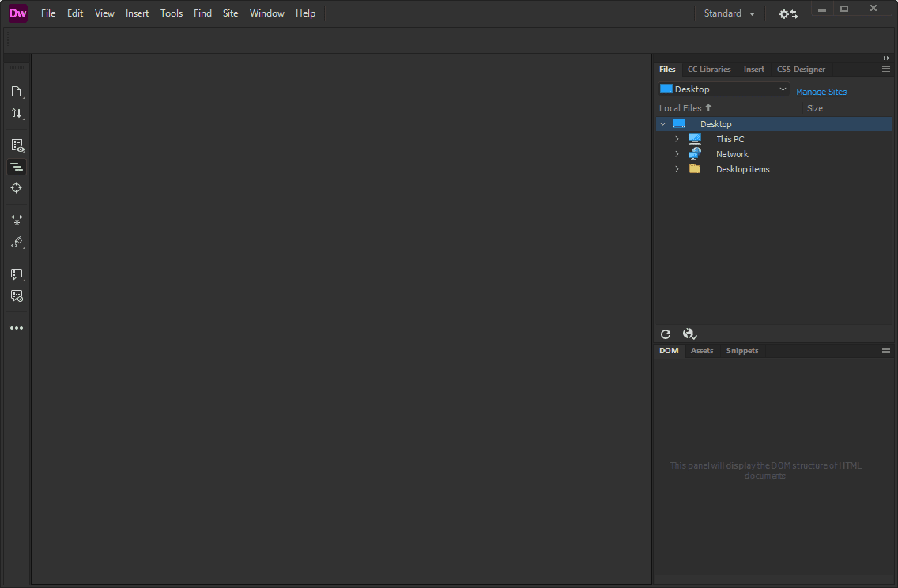Viewport: 898px width, 588px height.
Task: Click the Remove Comment icon
Action: 17,296
